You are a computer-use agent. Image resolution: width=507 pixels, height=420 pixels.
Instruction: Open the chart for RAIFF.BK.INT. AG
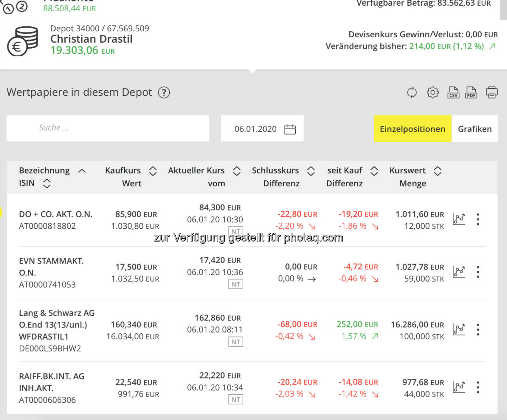459,387
